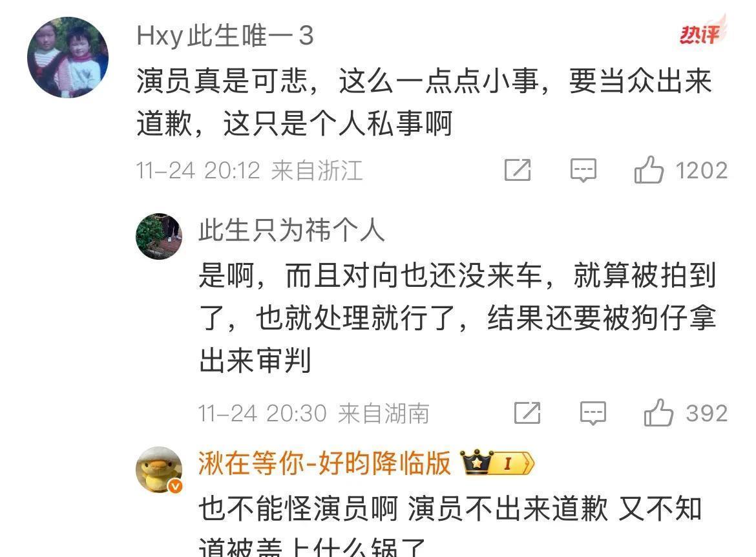This screenshot has height=557, width=756.
Task: Tap the 392 like count
Action: tap(707, 414)
